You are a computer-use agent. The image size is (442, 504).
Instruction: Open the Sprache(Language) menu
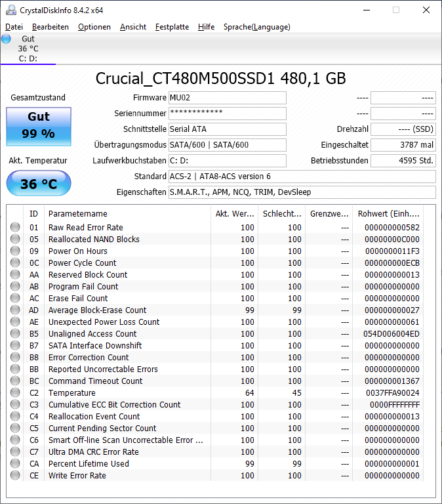click(x=257, y=27)
